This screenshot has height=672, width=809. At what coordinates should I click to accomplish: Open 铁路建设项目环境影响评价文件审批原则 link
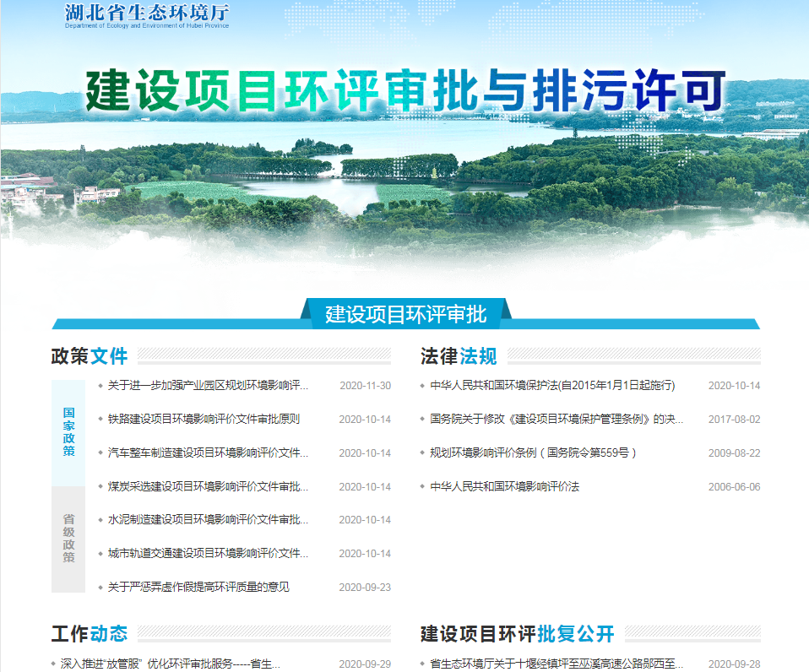204,419
